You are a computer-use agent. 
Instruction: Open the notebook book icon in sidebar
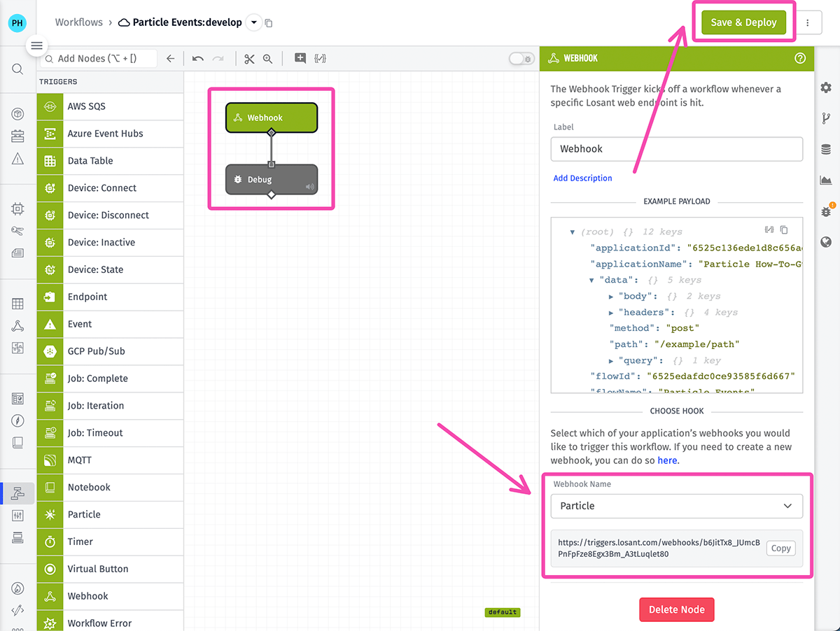click(x=17, y=443)
